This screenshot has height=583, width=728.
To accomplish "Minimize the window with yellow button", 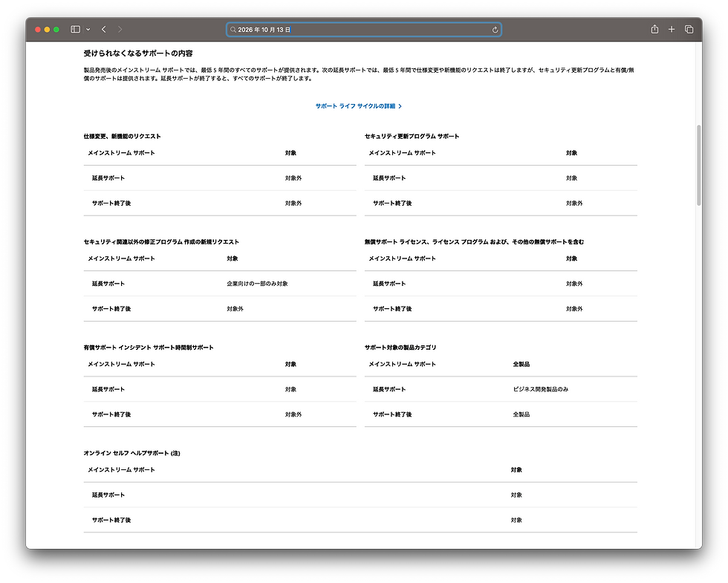I will (47, 29).
